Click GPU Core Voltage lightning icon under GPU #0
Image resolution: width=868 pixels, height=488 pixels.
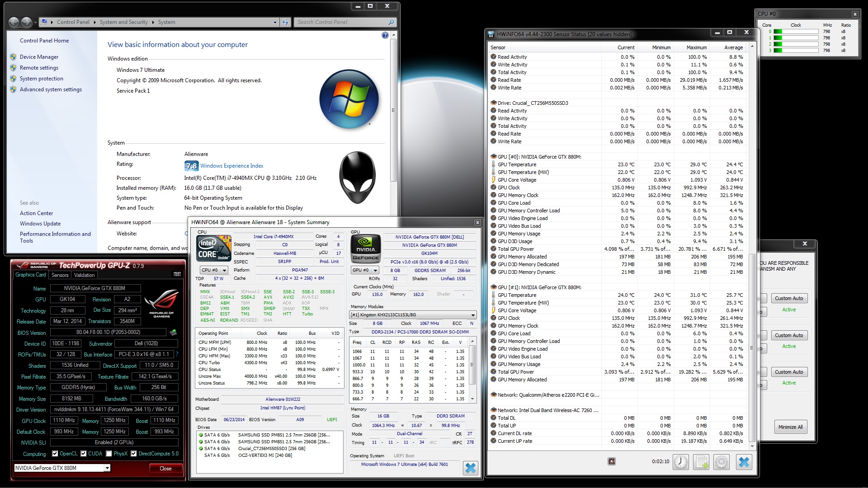(x=494, y=180)
